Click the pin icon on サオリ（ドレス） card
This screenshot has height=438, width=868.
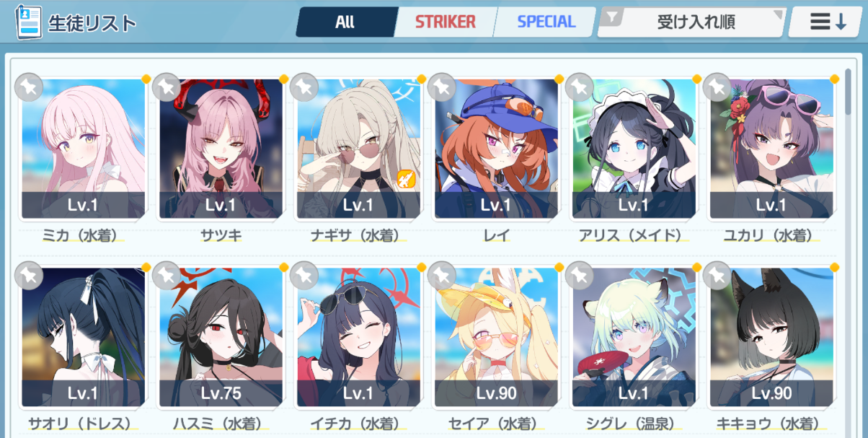tap(29, 275)
